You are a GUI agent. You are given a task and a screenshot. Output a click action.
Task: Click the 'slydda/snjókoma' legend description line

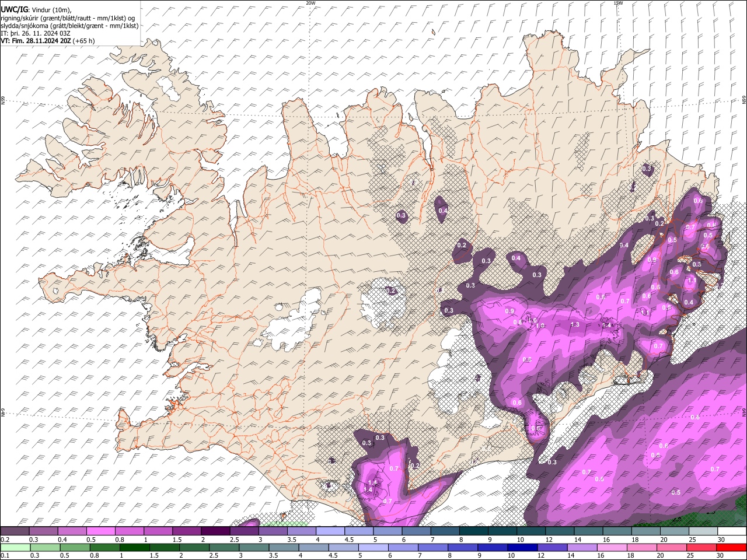[x=69, y=26]
